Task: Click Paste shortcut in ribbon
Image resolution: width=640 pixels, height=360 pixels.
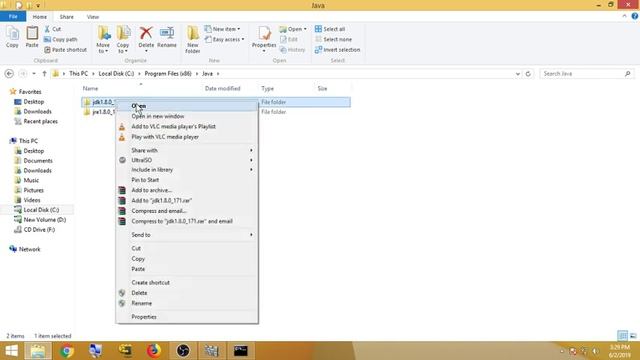Action: pos(65,50)
